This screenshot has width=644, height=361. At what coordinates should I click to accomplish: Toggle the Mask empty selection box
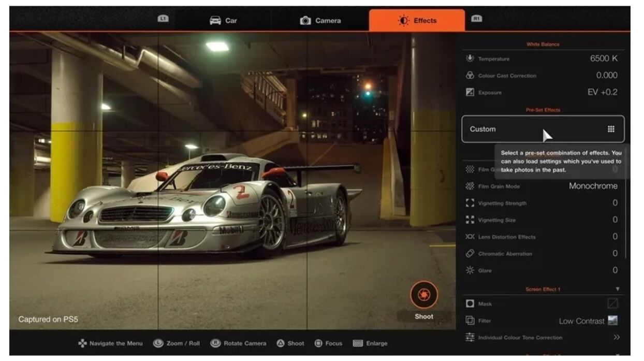click(x=612, y=304)
